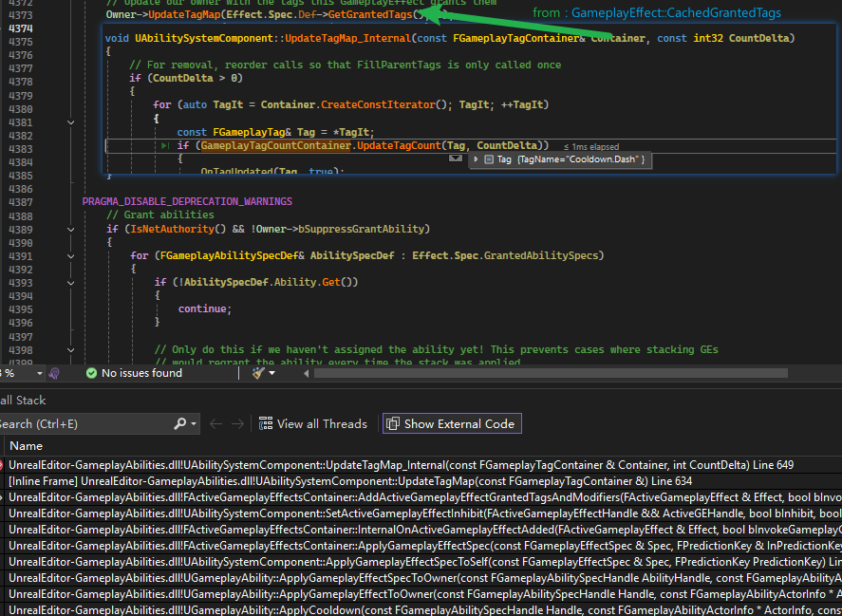Open the code cleanup profile dropdown arrow

click(x=271, y=373)
